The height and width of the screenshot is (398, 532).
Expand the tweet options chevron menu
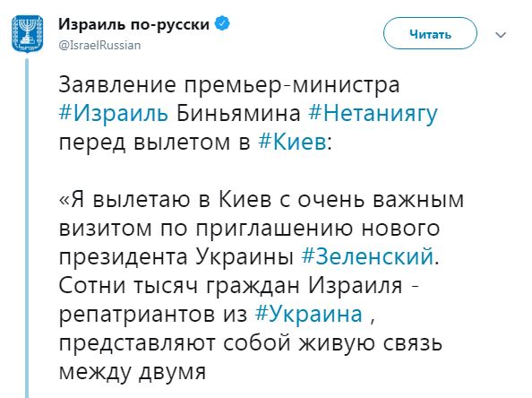pos(501,35)
